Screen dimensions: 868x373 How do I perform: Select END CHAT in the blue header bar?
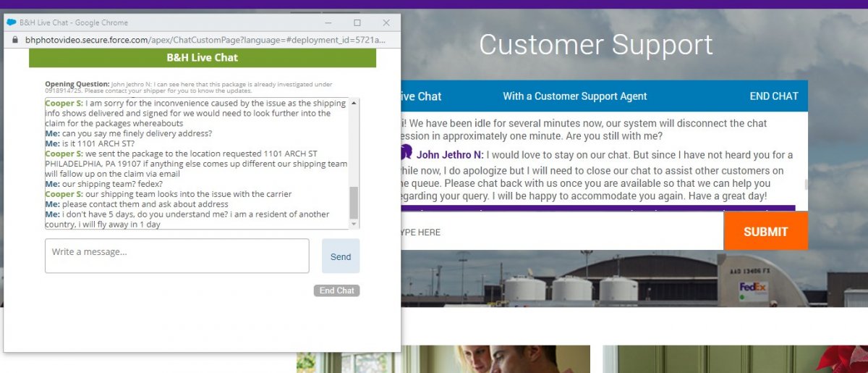(x=773, y=96)
